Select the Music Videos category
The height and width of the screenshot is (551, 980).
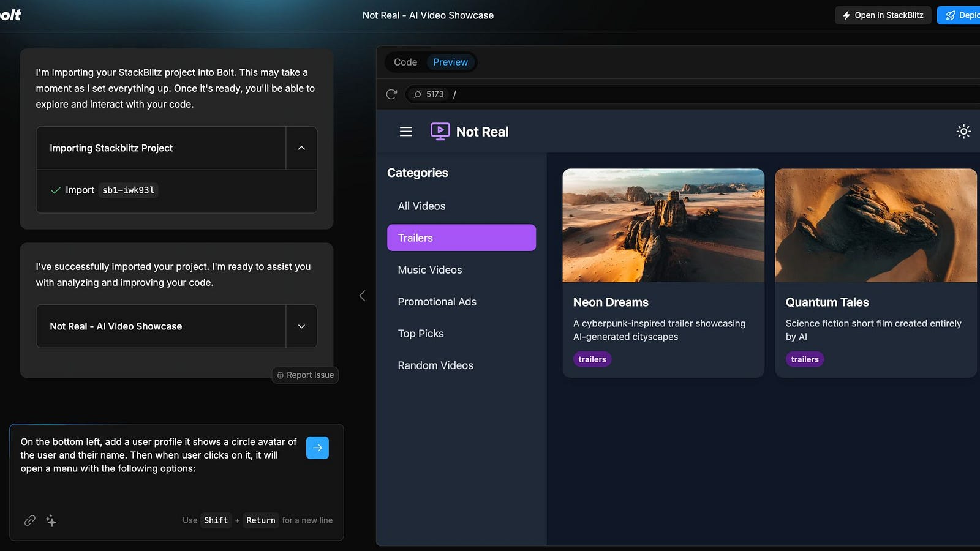461,270
